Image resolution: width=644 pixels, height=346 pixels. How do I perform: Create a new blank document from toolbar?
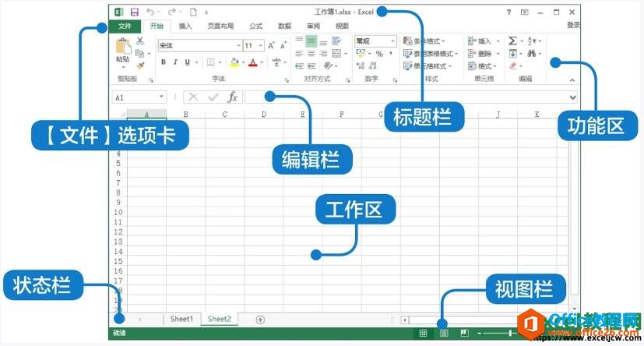(193, 12)
